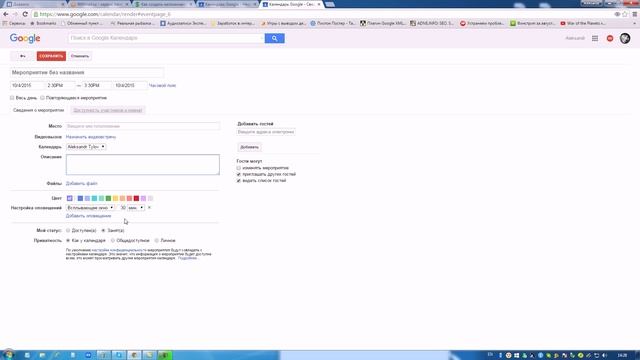The image size is (640, 360).
Task: Pick the dark red event color swatch
Action: click(136, 198)
